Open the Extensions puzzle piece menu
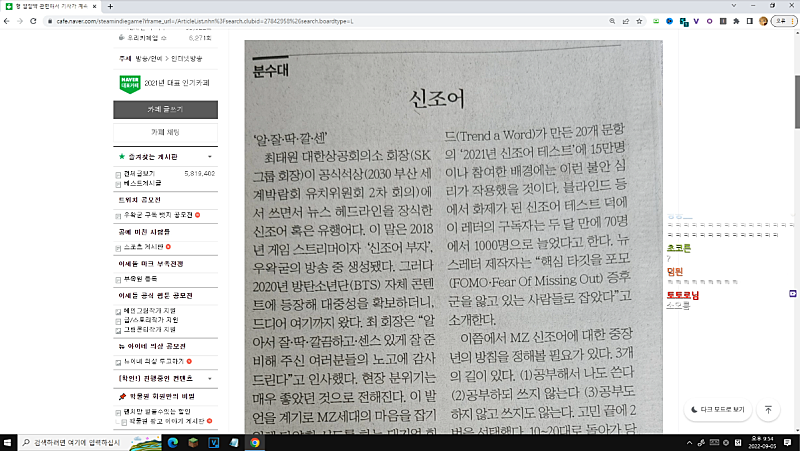Viewport: 800px width, 451px height. pos(736,21)
